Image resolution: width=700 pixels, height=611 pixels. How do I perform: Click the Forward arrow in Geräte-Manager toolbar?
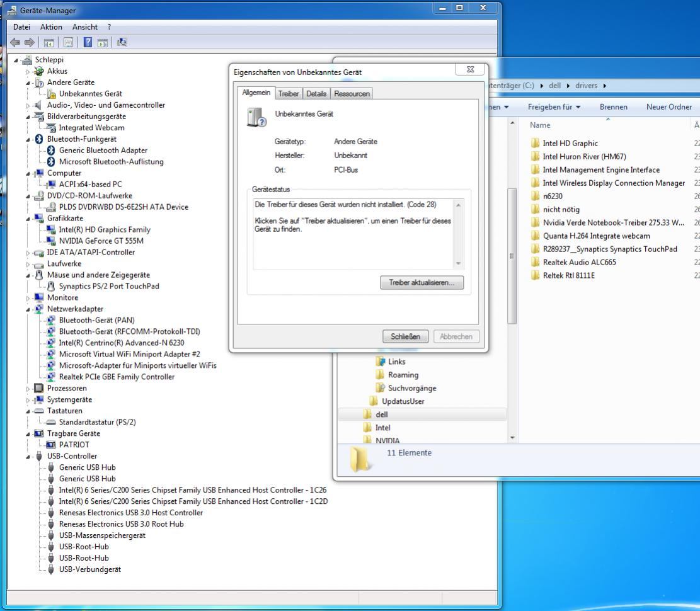click(30, 42)
